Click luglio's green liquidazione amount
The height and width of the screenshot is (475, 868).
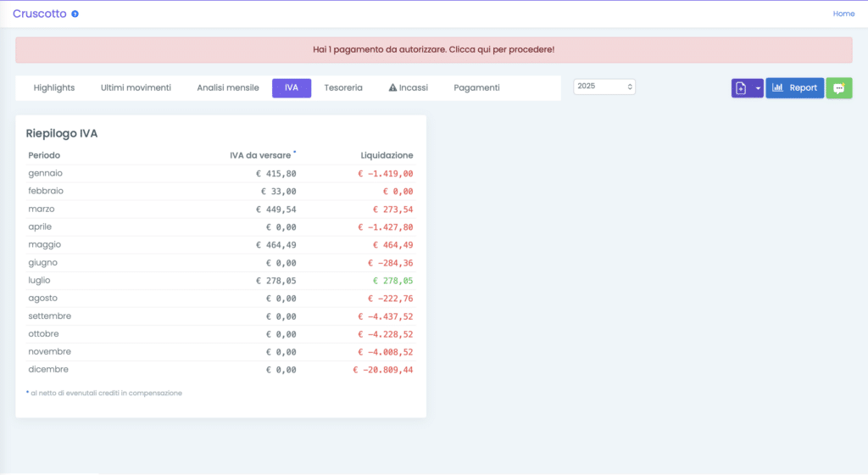click(x=394, y=281)
